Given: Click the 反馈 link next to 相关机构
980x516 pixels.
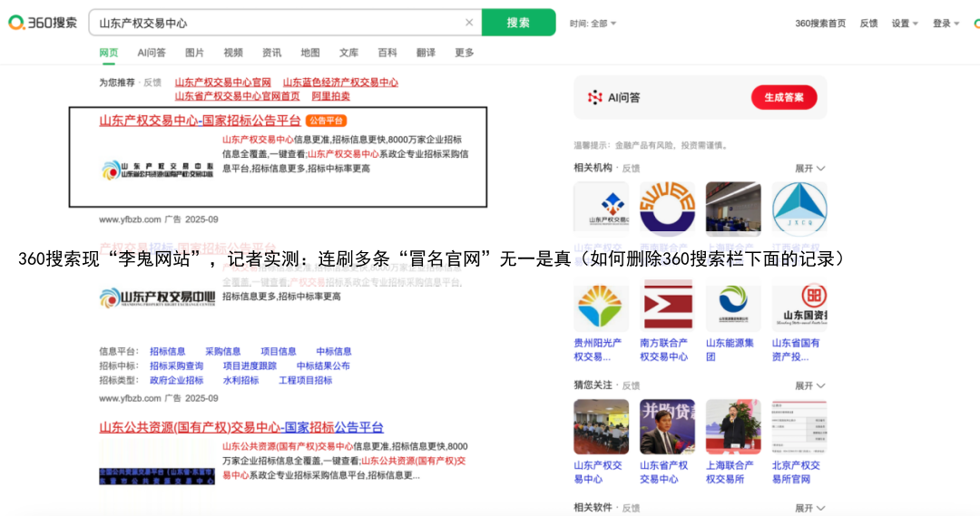Looking at the screenshot, I should (x=631, y=169).
